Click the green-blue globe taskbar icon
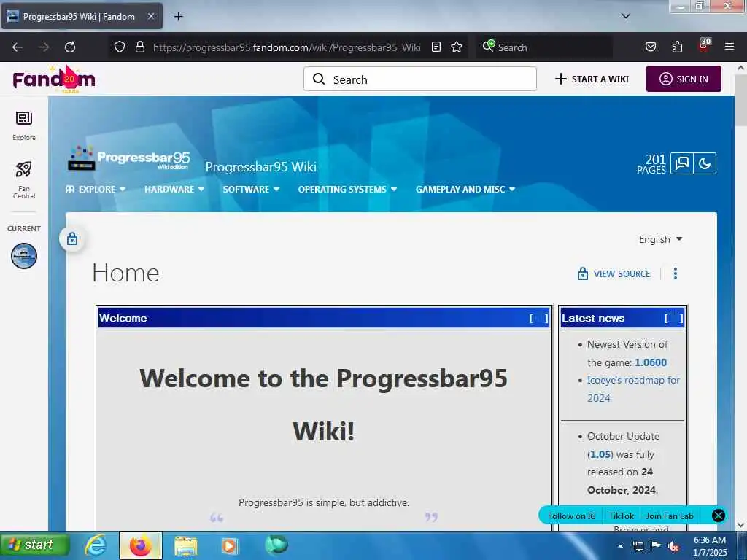The width and height of the screenshot is (747, 560). 276,545
